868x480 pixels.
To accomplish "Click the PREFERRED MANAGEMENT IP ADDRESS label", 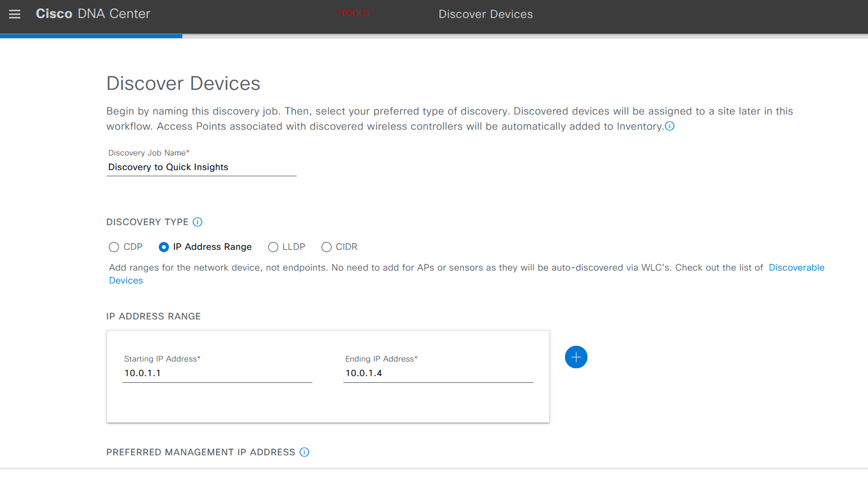I will point(201,452).
